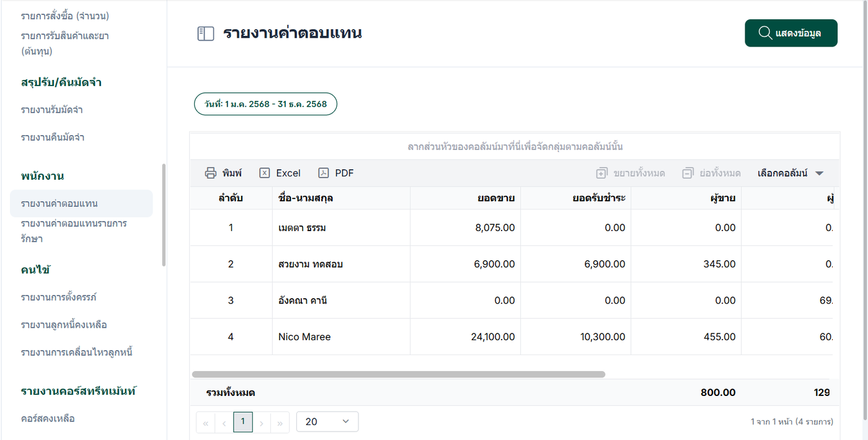This screenshot has width=868, height=440.
Task: Click the printer icon in table toolbar
Action: [x=211, y=173]
